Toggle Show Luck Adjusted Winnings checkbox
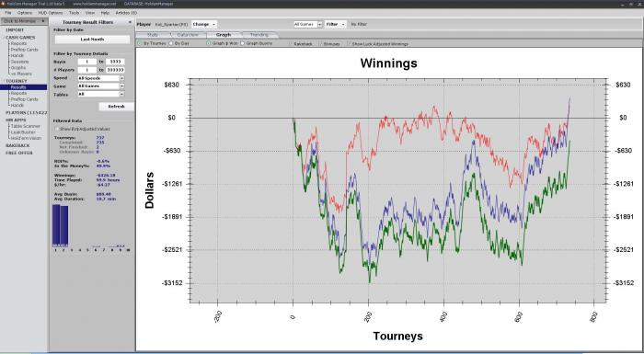 pyautogui.click(x=349, y=43)
